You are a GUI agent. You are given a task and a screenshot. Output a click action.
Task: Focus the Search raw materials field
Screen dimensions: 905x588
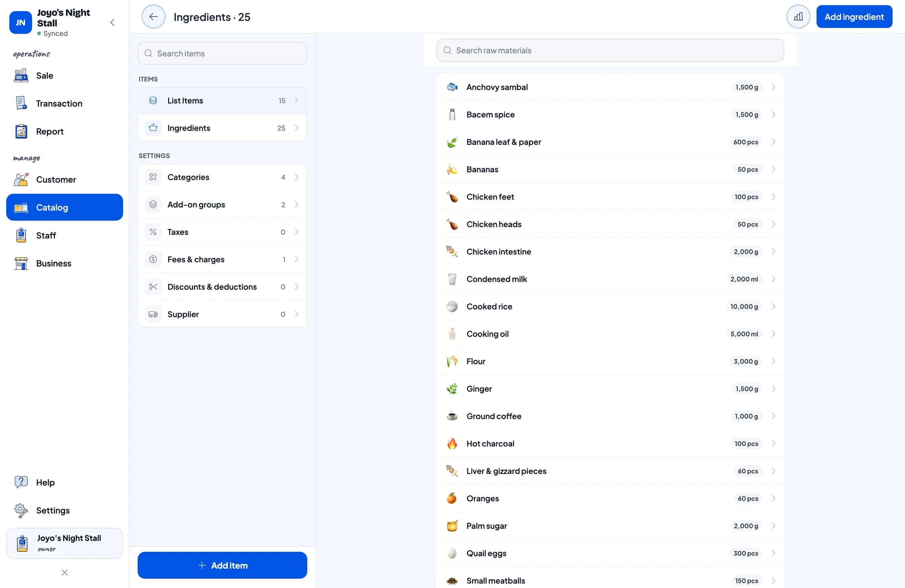coord(610,50)
